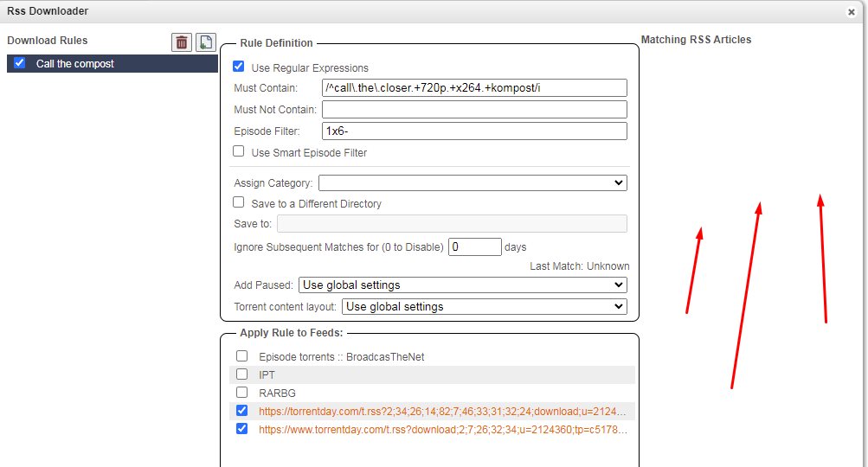Click the Must Not Contain input field

pos(474,109)
